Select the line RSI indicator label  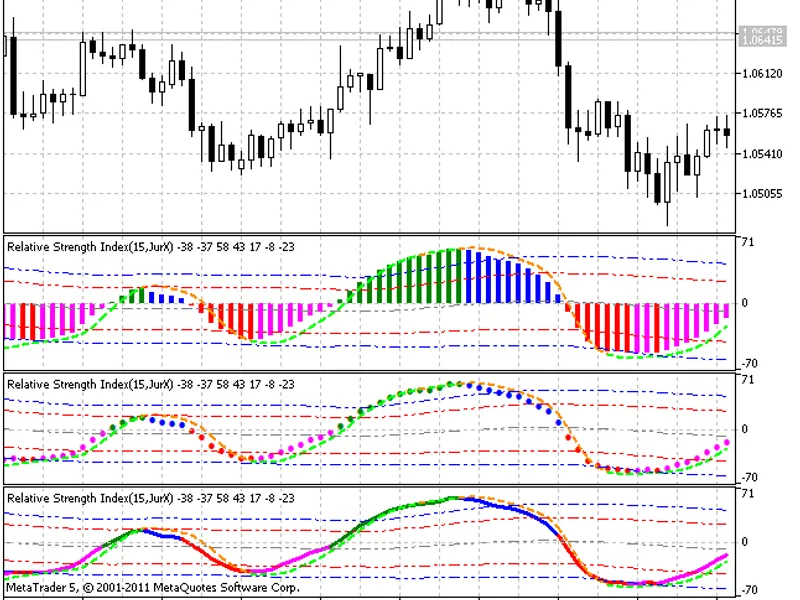point(151,498)
